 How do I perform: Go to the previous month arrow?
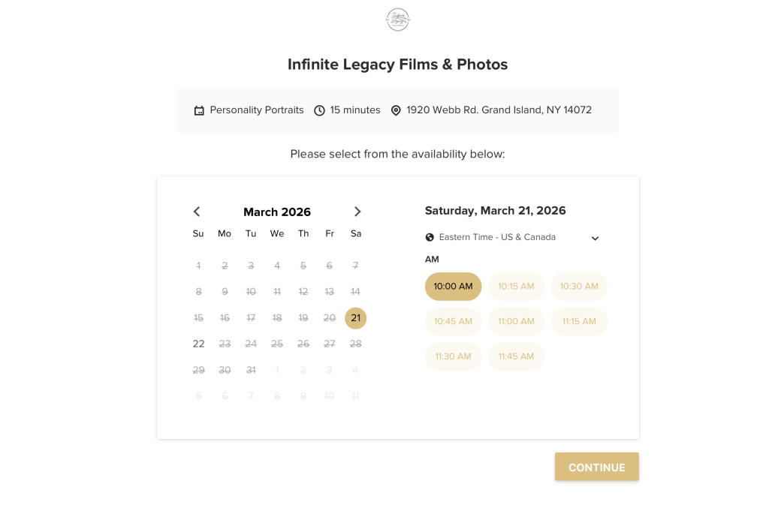[x=197, y=212]
